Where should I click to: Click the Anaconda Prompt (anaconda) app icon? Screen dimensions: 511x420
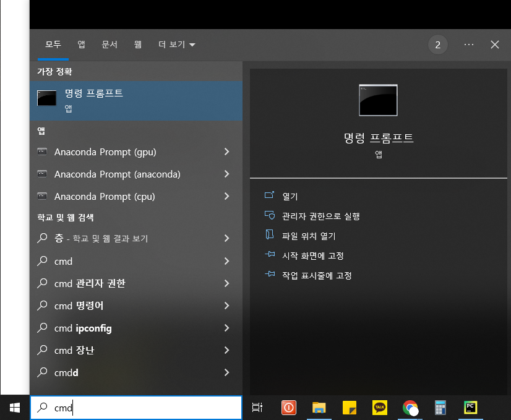pos(42,174)
